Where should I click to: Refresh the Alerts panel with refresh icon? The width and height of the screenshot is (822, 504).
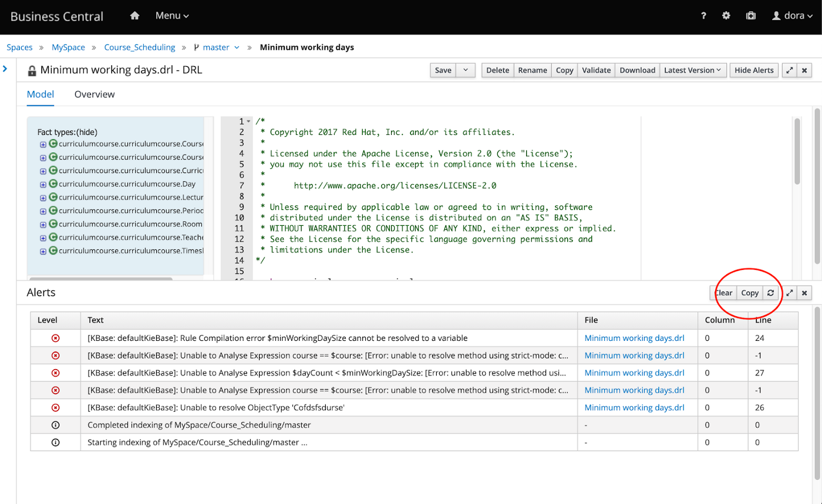tap(770, 293)
